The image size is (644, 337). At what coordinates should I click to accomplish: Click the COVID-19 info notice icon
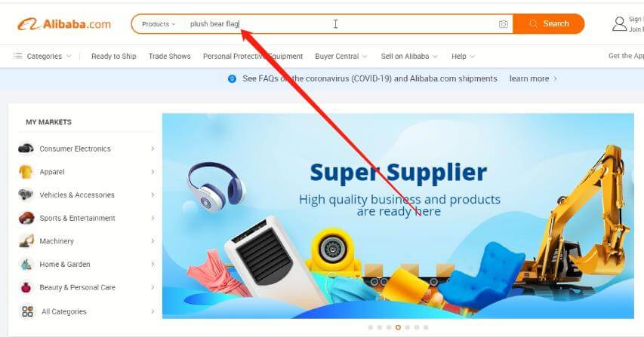pyautogui.click(x=232, y=78)
